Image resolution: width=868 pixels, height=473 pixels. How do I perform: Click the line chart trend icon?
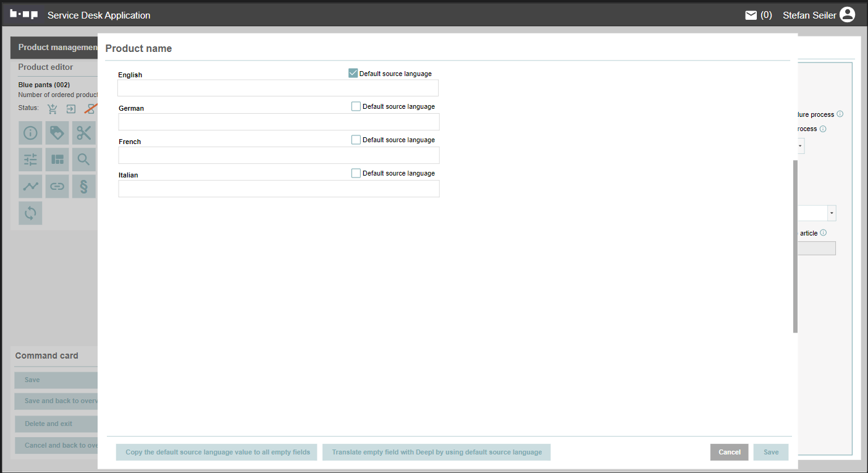(x=30, y=186)
